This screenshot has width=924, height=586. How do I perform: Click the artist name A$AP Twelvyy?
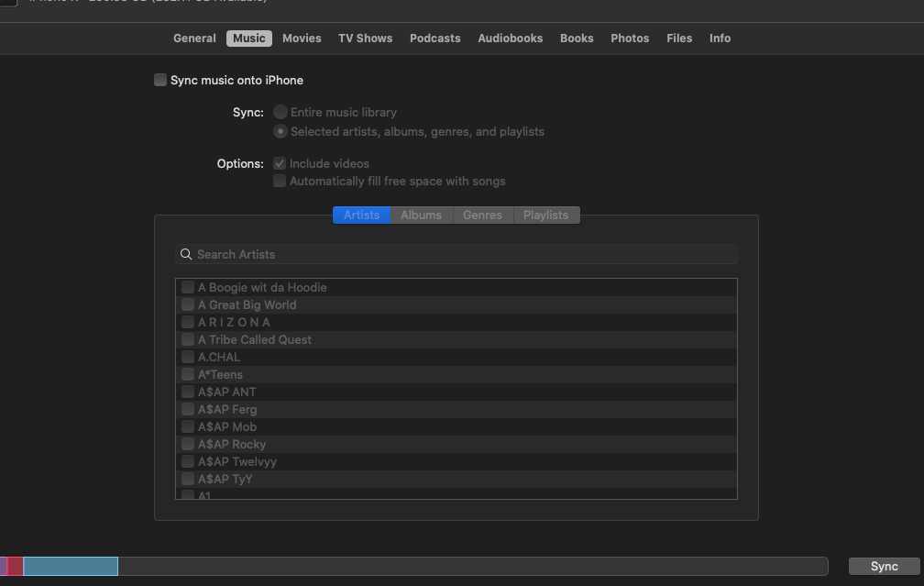tap(236, 461)
